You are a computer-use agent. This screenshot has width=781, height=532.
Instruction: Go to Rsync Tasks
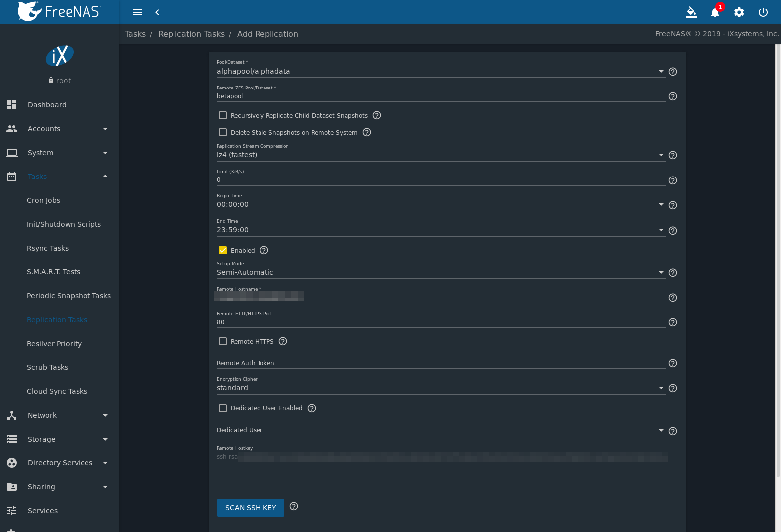pos(60,248)
